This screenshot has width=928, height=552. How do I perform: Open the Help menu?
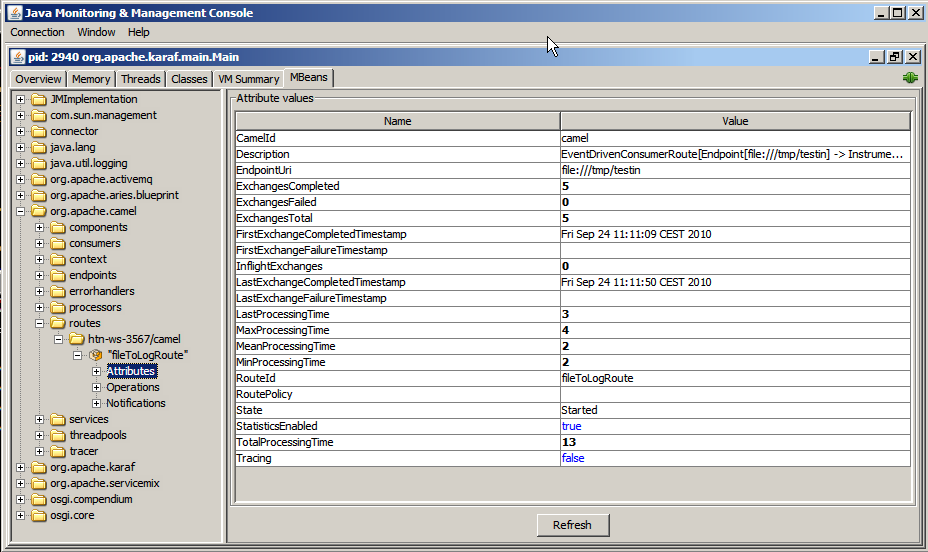pyautogui.click(x=138, y=32)
